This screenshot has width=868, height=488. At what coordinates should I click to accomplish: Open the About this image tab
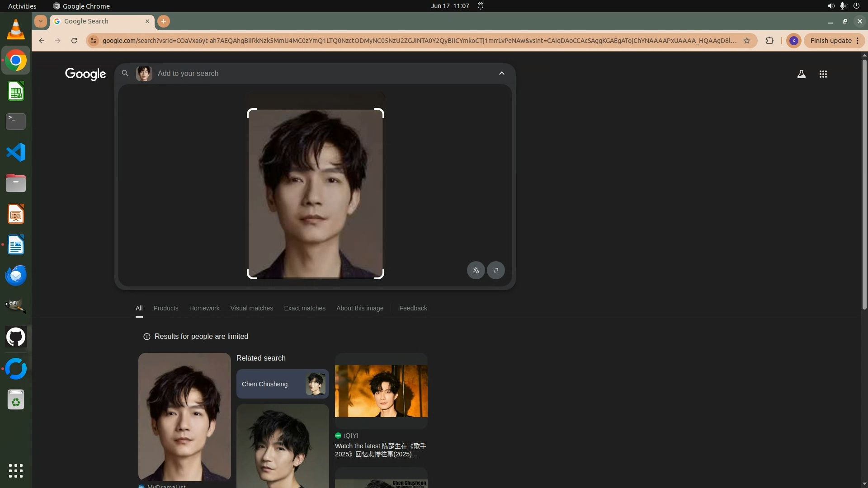(359, 308)
